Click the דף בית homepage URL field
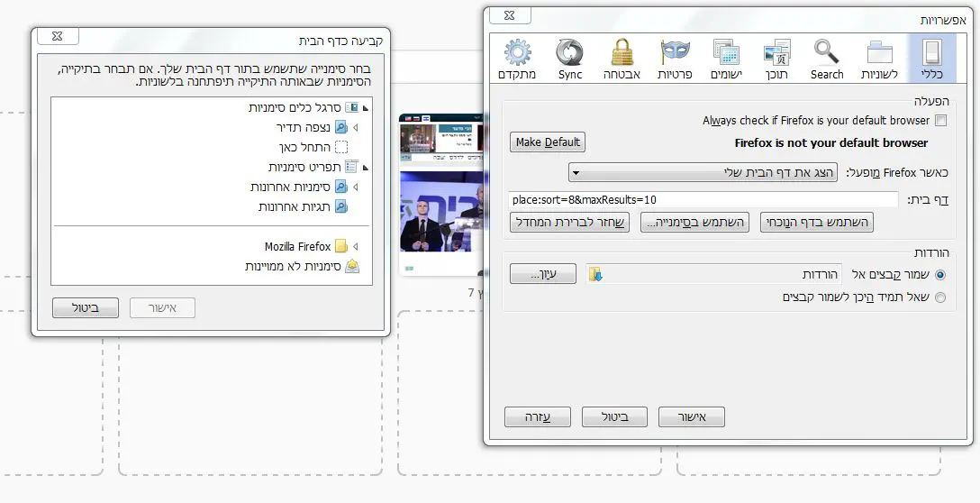This screenshot has width=980, height=503. click(703, 199)
